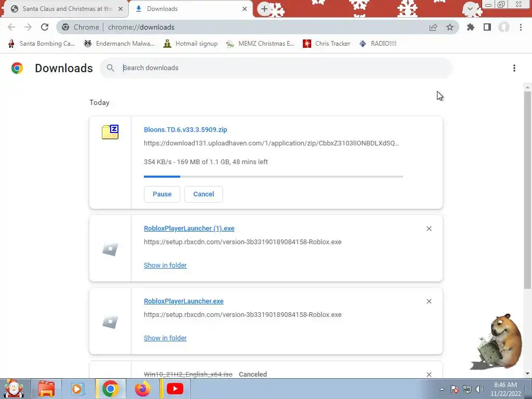Viewport: 532px width, 399px height.
Task: Open the Chrome profile avatar
Action: coord(504,27)
